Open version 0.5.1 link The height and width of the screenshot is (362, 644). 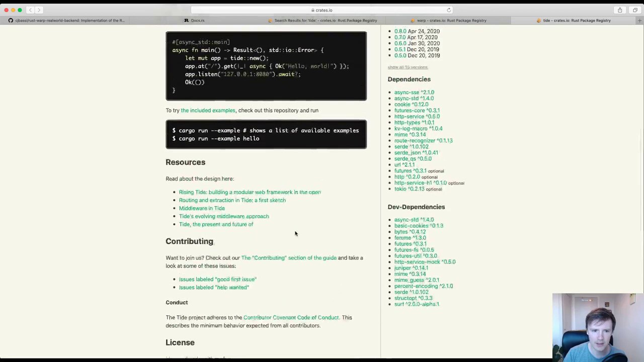(x=400, y=49)
